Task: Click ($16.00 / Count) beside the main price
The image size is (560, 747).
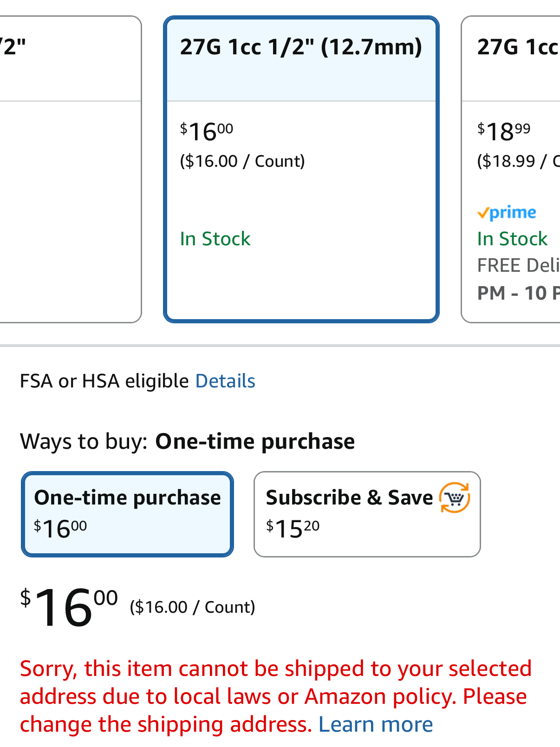Action: coord(192,607)
